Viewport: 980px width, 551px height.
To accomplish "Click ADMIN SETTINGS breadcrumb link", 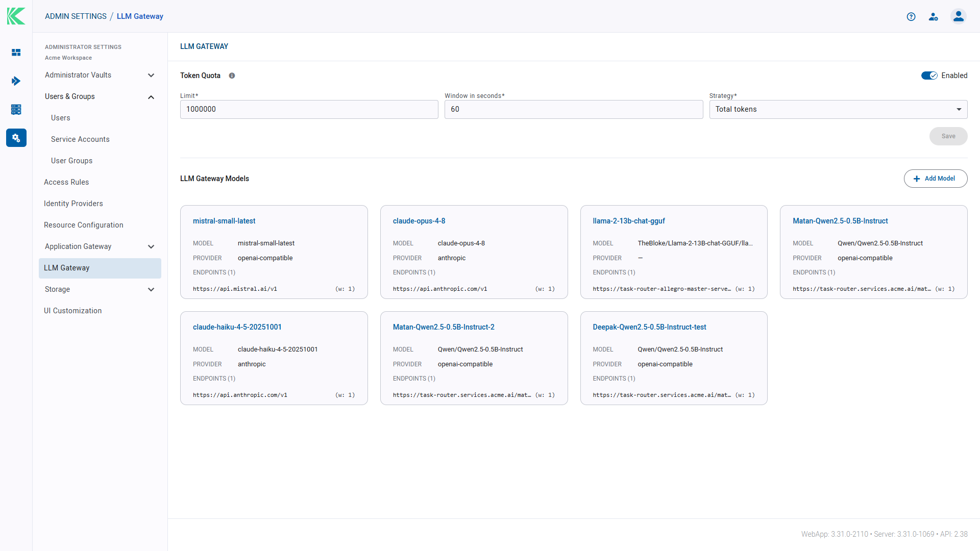I will coord(76,16).
